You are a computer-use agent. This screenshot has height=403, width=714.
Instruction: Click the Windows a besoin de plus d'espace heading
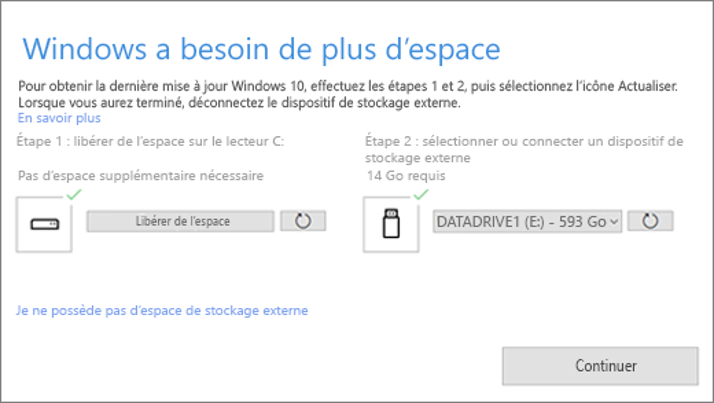261,49
